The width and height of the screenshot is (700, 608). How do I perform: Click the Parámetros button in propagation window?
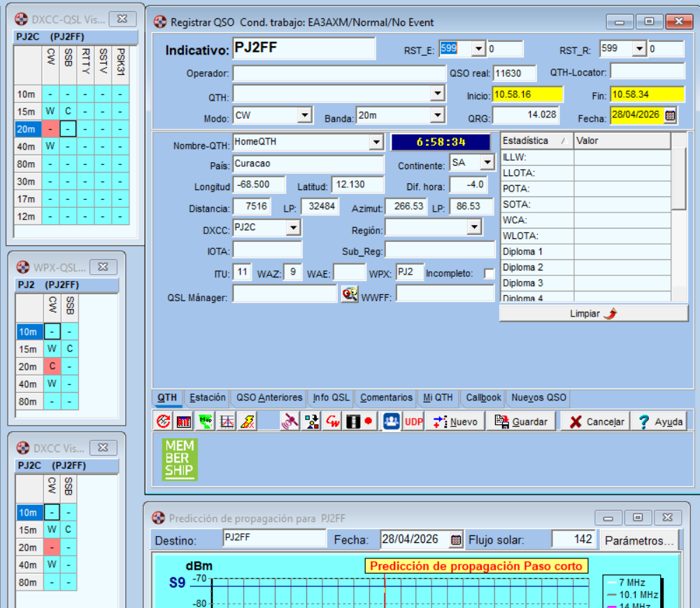point(639,540)
